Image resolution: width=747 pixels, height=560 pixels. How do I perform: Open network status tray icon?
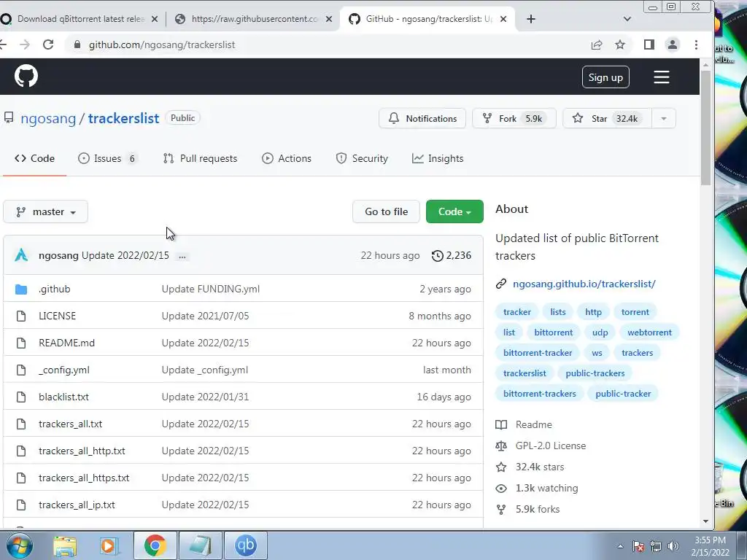(x=656, y=546)
